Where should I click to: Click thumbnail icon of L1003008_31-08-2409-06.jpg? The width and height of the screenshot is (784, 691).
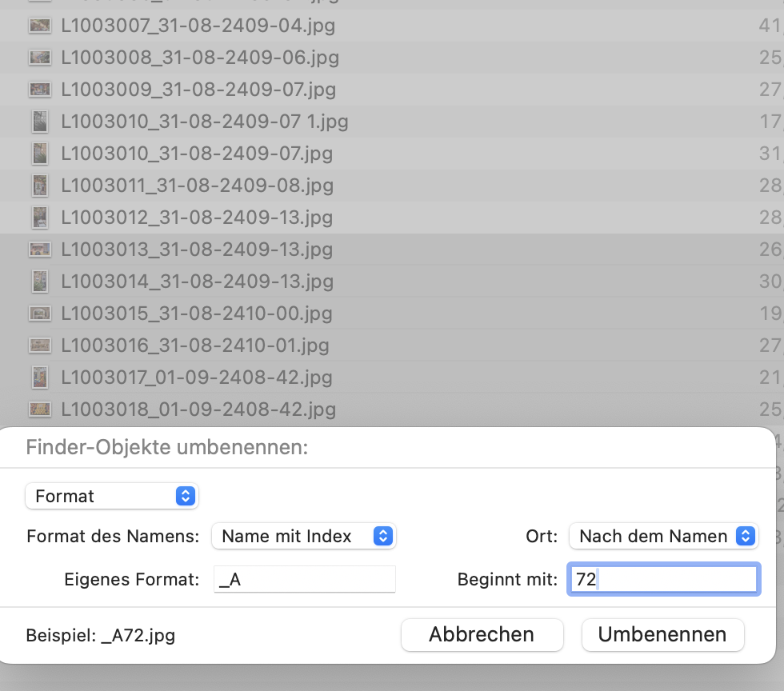[39, 58]
